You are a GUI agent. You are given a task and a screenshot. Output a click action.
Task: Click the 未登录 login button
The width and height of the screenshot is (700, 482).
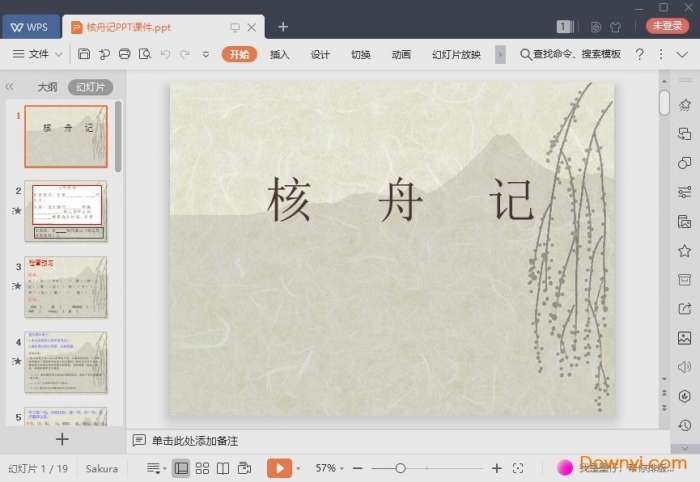coord(667,26)
